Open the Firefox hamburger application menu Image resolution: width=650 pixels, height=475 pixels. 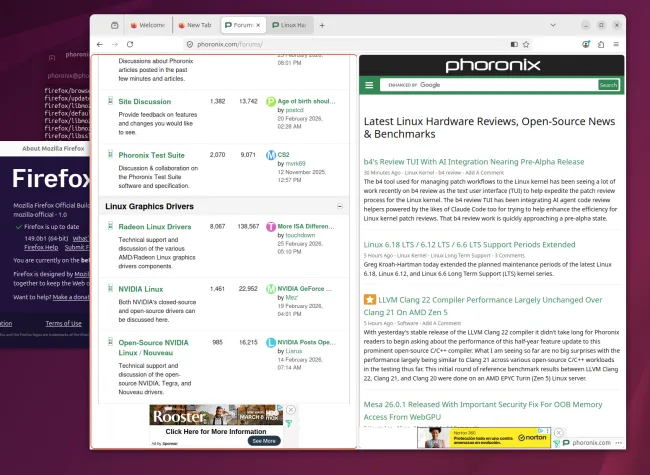616,44
